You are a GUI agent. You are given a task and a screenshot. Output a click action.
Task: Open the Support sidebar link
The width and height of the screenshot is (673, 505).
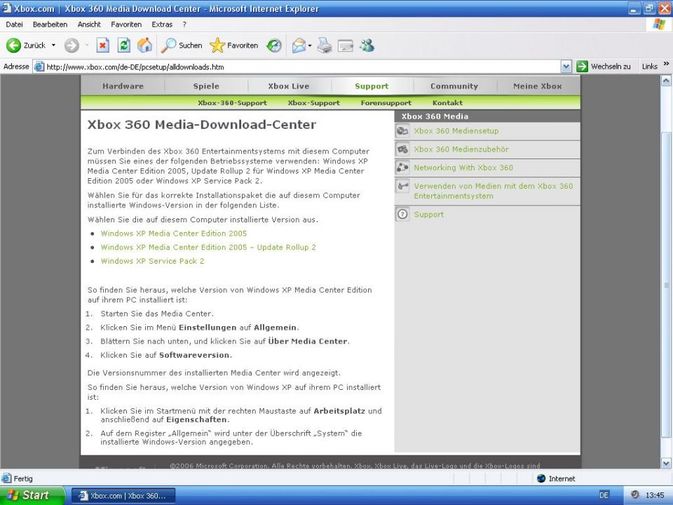pyautogui.click(x=429, y=214)
